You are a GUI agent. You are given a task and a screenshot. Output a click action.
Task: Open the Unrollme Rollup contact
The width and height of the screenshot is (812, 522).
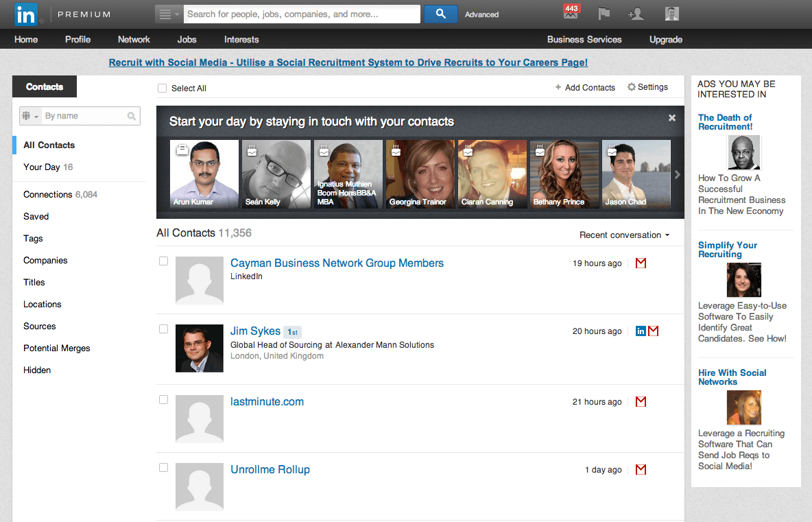[x=270, y=469]
